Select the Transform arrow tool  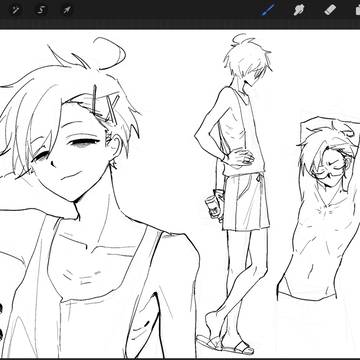tap(67, 10)
